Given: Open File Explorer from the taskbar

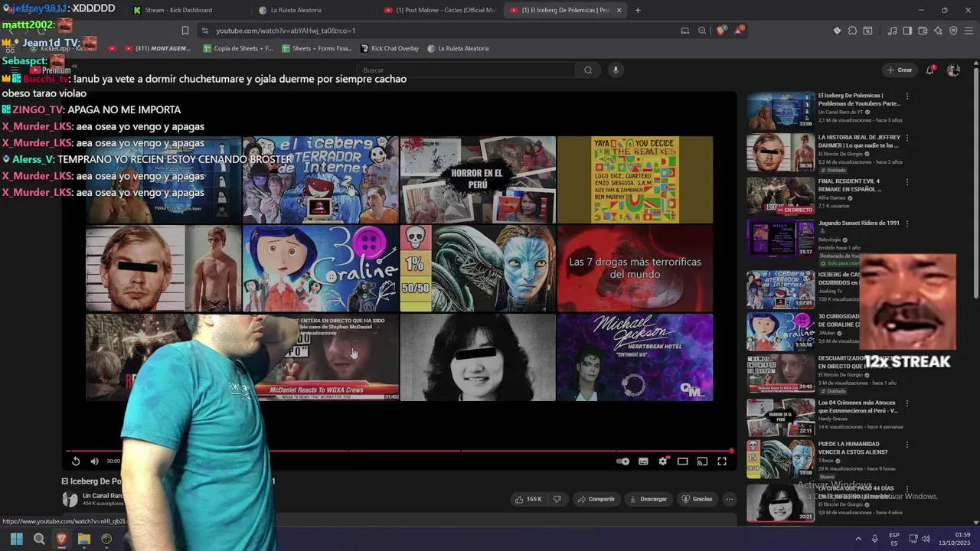Looking at the screenshot, I should coord(84,539).
